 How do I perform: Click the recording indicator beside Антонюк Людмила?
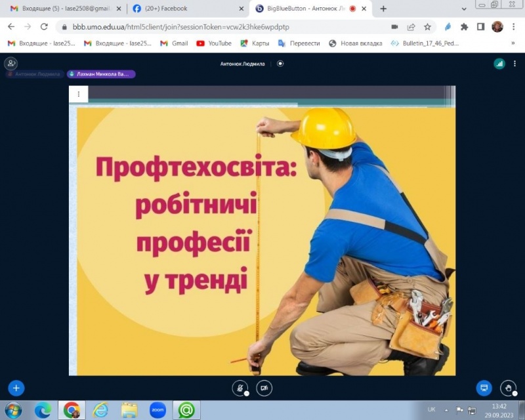coord(280,64)
